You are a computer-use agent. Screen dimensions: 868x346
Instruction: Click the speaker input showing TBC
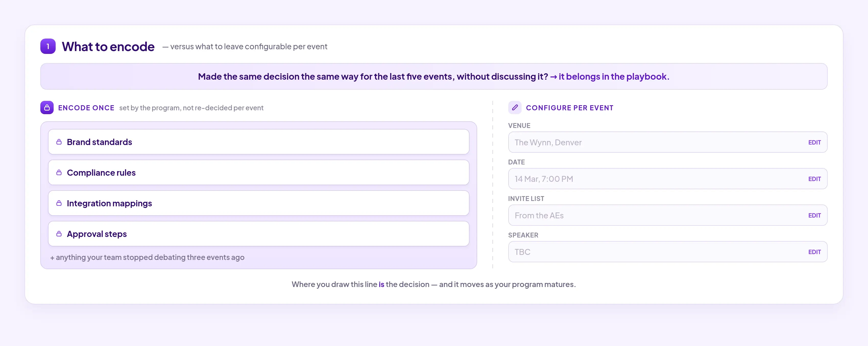click(668, 252)
